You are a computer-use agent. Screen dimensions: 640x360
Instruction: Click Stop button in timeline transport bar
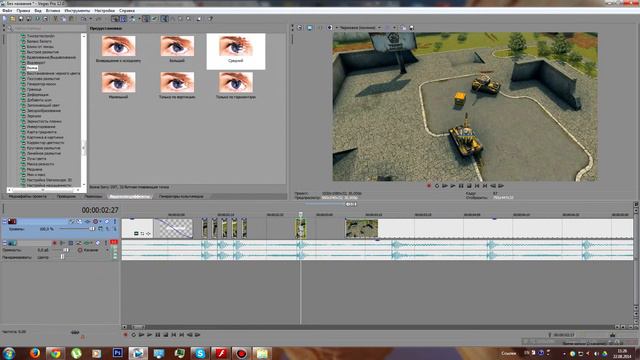pos(166,335)
